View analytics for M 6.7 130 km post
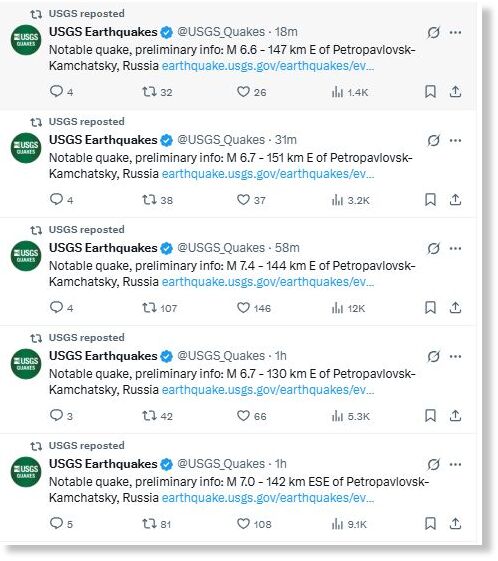Image resolution: width=498 pixels, height=561 pixels. pyautogui.click(x=350, y=416)
